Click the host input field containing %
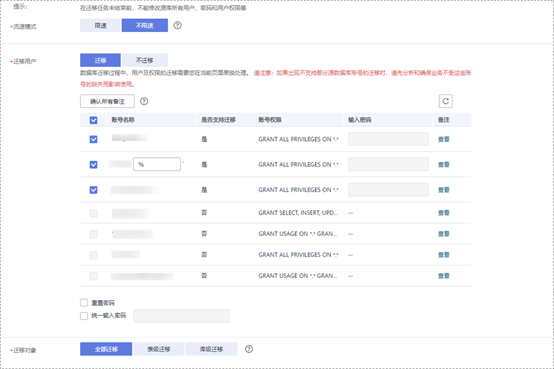554x369 pixels. pos(157,164)
